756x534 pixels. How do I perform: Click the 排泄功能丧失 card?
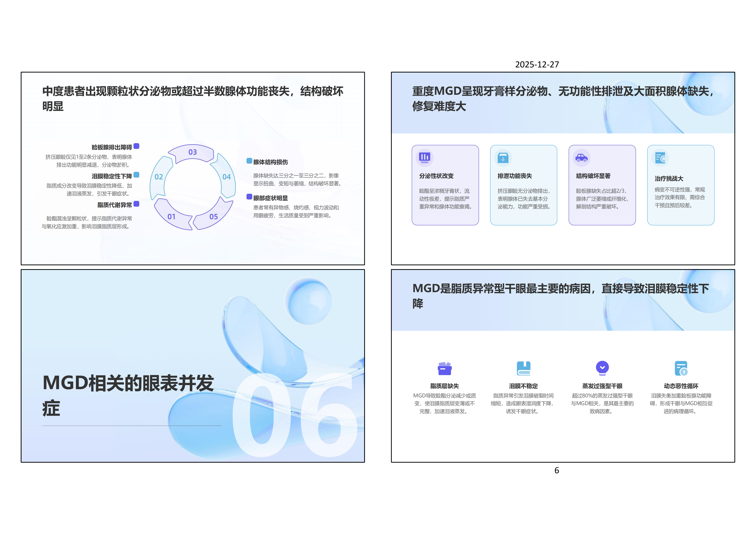(523, 185)
